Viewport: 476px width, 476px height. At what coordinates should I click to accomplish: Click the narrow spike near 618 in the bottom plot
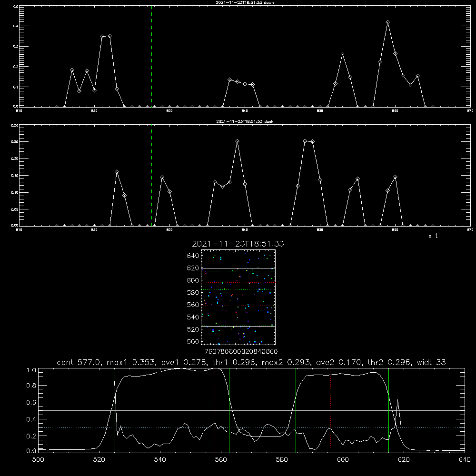tap(397, 413)
